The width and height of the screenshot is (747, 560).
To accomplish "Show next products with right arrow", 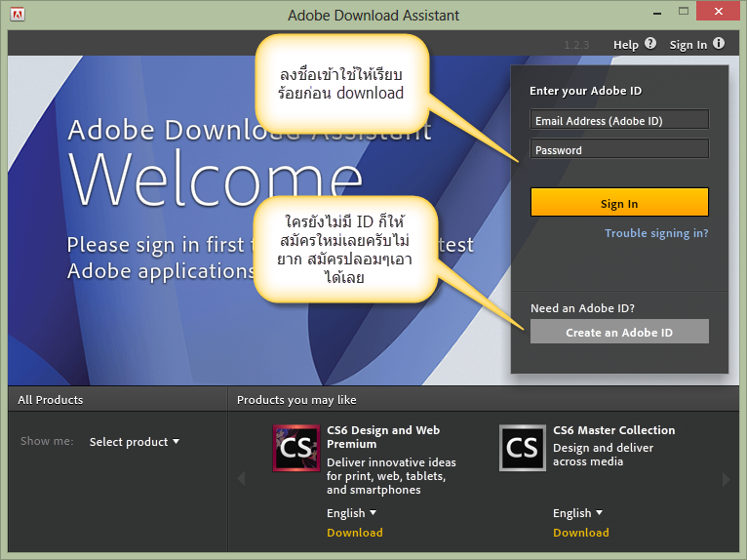I will (726, 479).
